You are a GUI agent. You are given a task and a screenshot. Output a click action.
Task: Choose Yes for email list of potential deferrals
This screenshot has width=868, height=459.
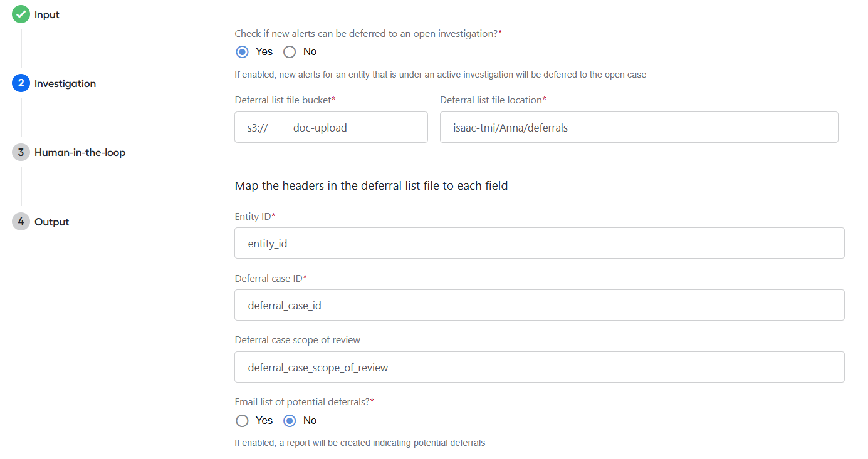(x=243, y=421)
